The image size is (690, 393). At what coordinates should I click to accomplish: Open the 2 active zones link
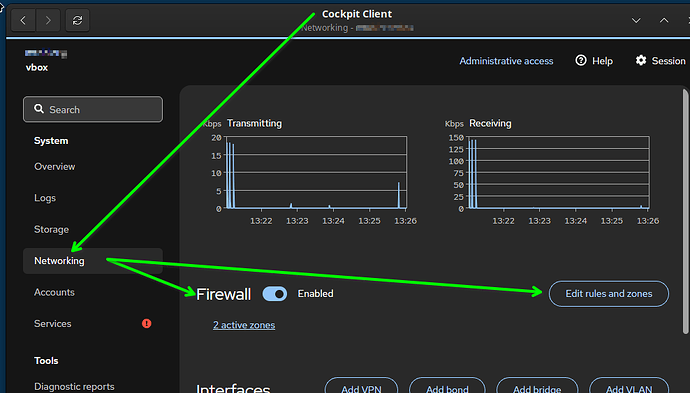pyautogui.click(x=244, y=325)
